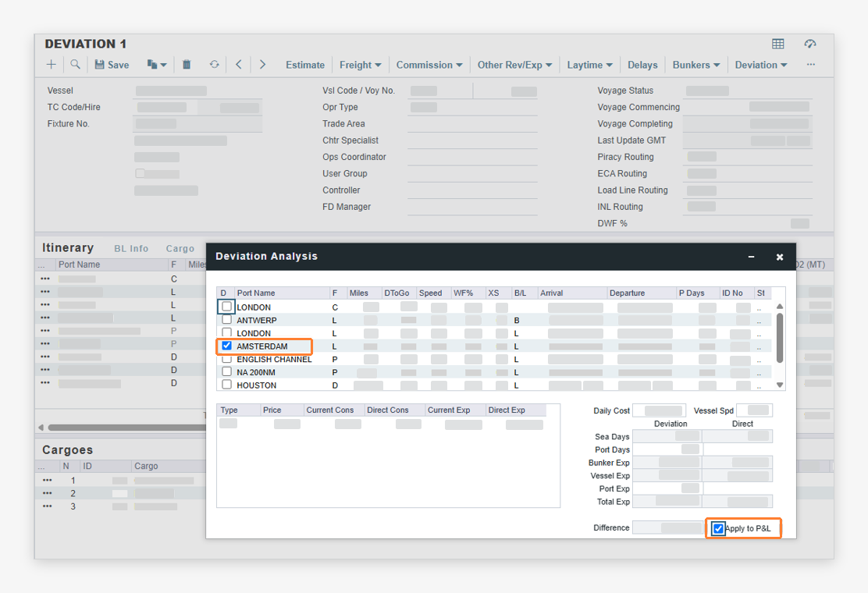Open search with the magnifier icon

[75, 65]
